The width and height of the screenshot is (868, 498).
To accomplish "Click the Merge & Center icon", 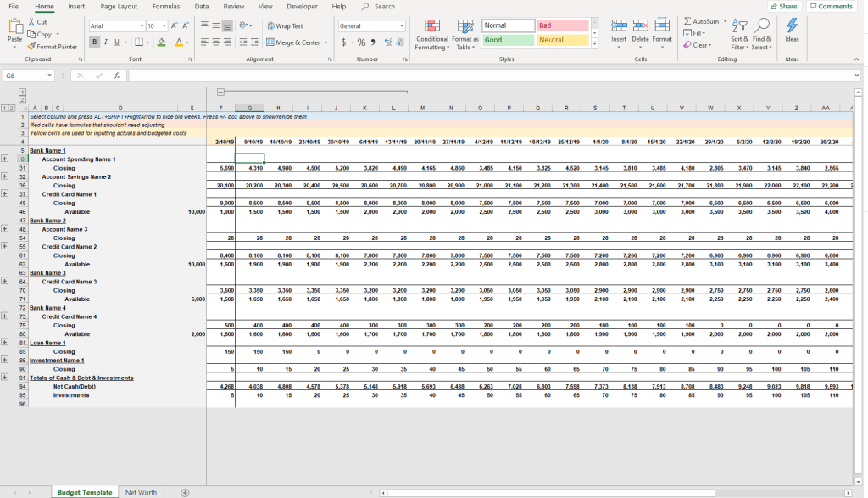I will [x=270, y=42].
